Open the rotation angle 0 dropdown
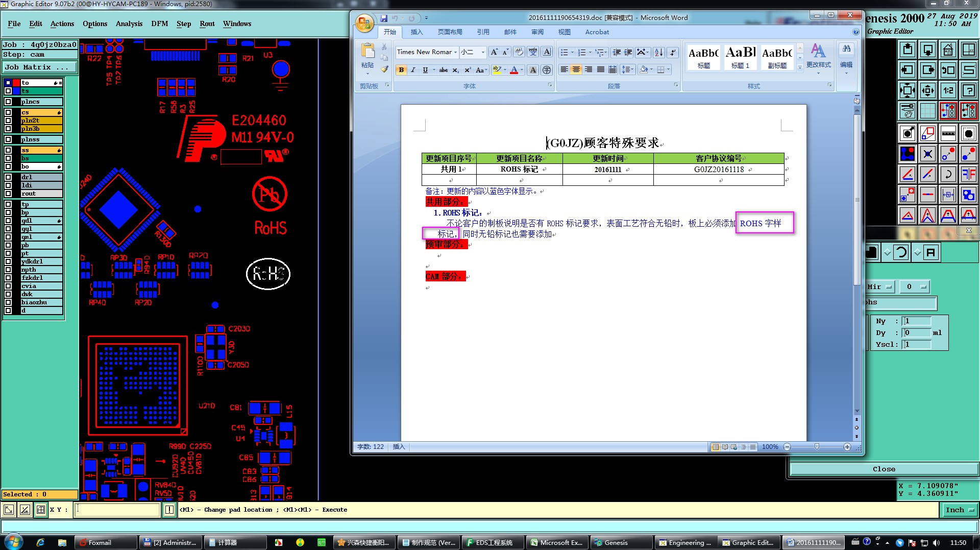The width and height of the screenshot is (980, 550). coord(915,287)
